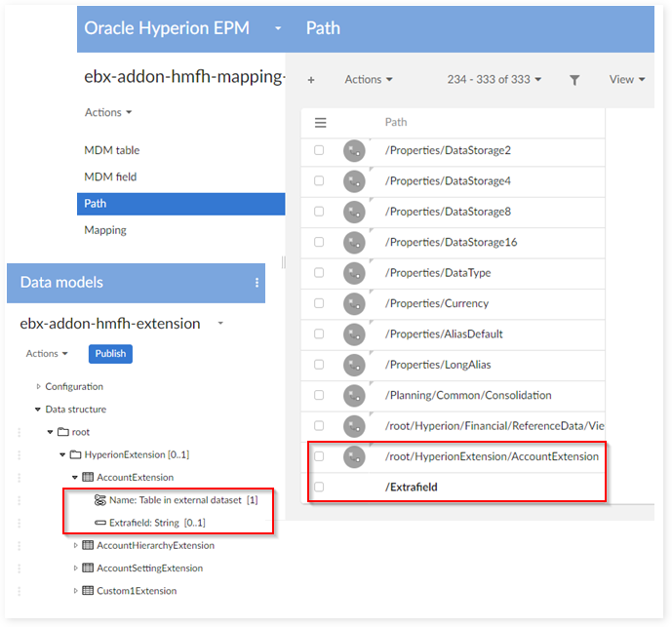This screenshot has width=672, height=627.
Task: Click the round icon beside /Planning/Common/Consolidation
Action: pos(354,396)
